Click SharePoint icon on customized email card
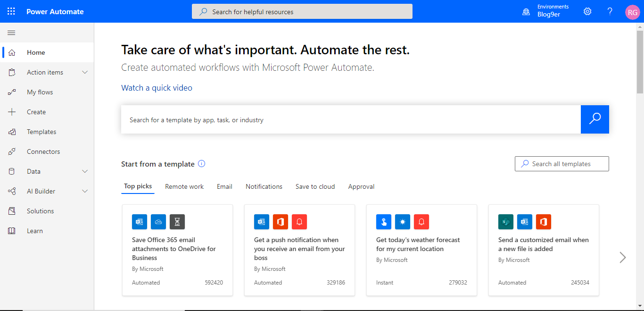The height and width of the screenshot is (311, 644). click(506, 222)
